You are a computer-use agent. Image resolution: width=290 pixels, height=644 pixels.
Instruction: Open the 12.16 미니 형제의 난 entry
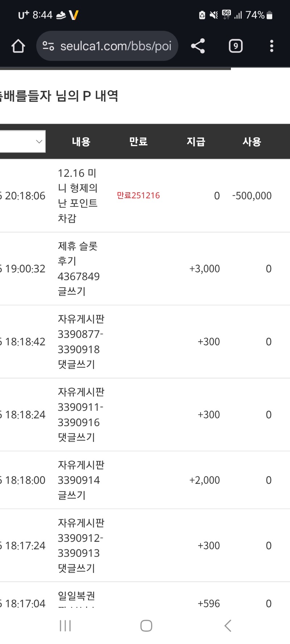pyautogui.click(x=78, y=196)
